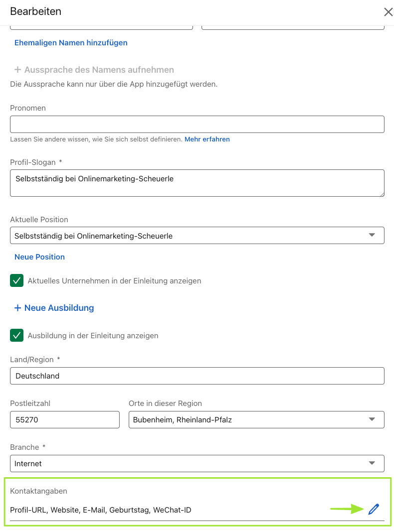Image resolution: width=394 pixels, height=532 pixels.
Task: Click the Kontaktangaben text listing Profil-URL, Website, E-Mail
Action: pyautogui.click(x=101, y=510)
